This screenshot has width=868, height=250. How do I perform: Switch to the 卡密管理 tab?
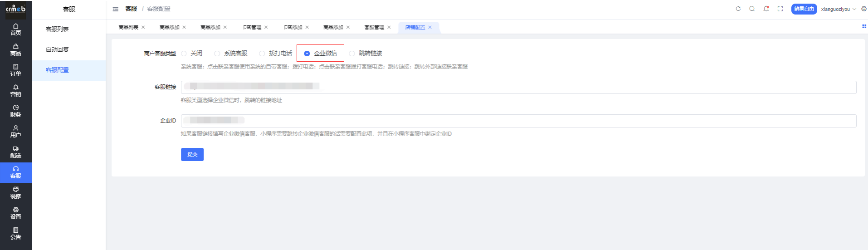click(x=251, y=27)
